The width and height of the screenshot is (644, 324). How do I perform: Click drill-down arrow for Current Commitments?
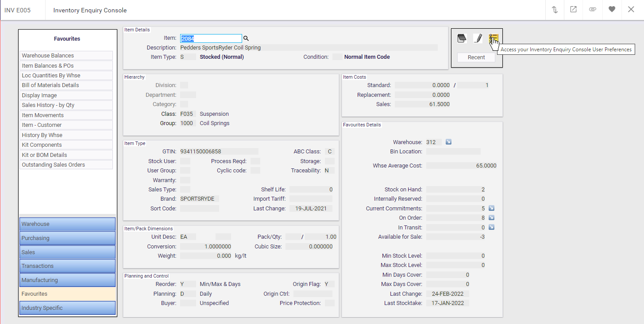coord(491,208)
